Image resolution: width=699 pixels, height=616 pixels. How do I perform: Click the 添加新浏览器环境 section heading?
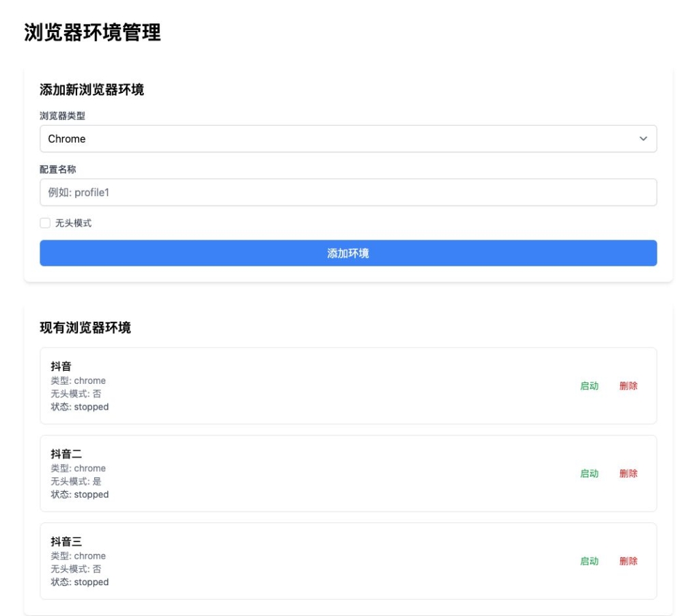click(x=92, y=89)
